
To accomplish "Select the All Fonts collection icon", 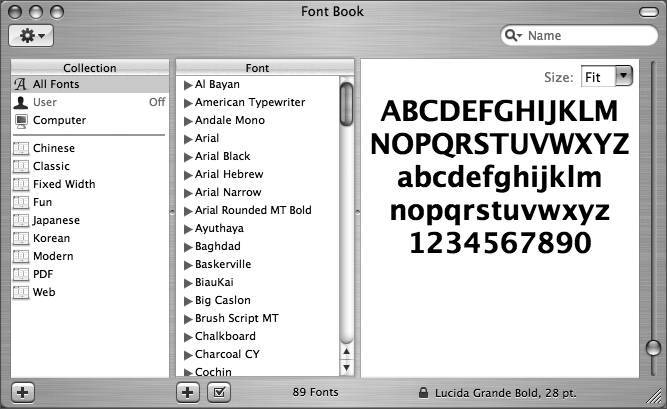I will point(20,84).
